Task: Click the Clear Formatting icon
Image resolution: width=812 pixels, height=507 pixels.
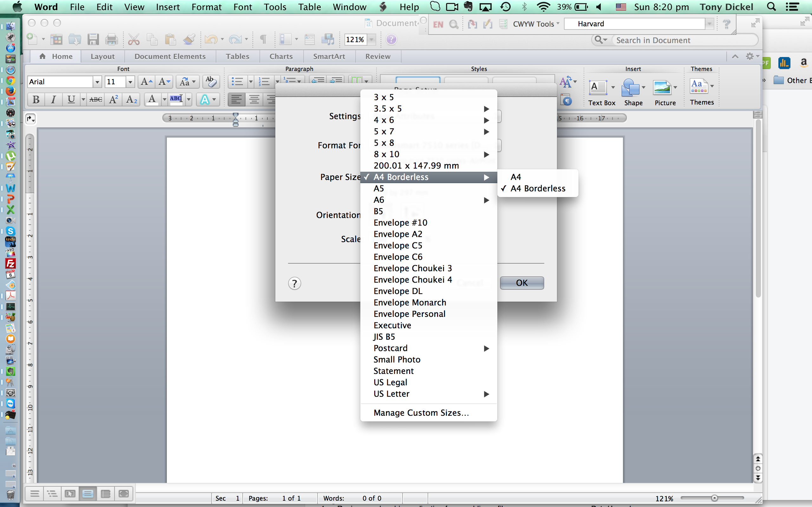Action: click(211, 81)
